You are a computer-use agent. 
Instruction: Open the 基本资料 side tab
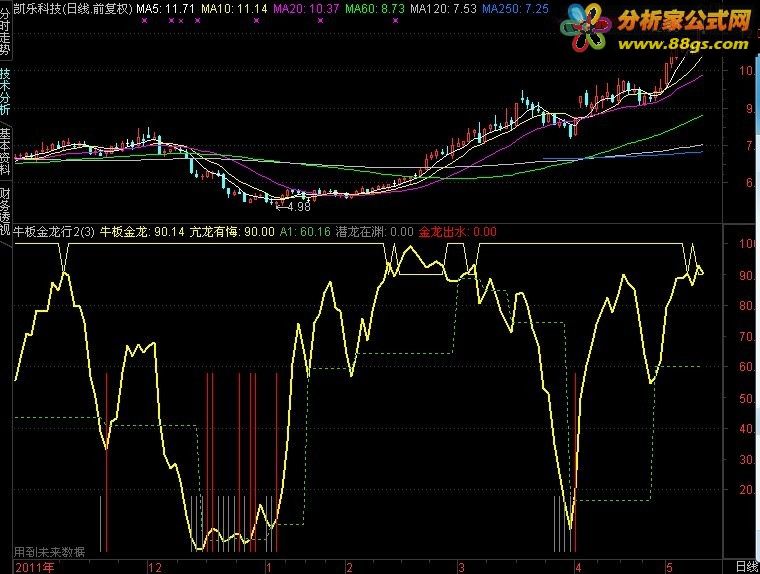pyautogui.click(x=5, y=151)
